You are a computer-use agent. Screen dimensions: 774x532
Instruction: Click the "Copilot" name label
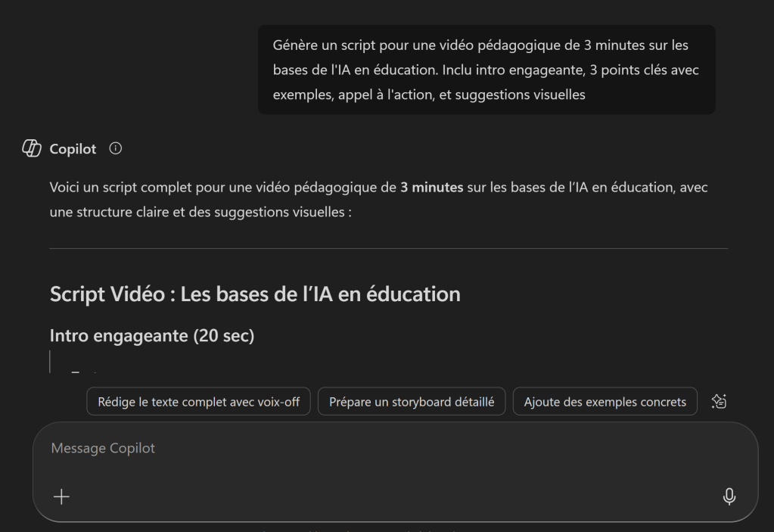tap(72, 149)
